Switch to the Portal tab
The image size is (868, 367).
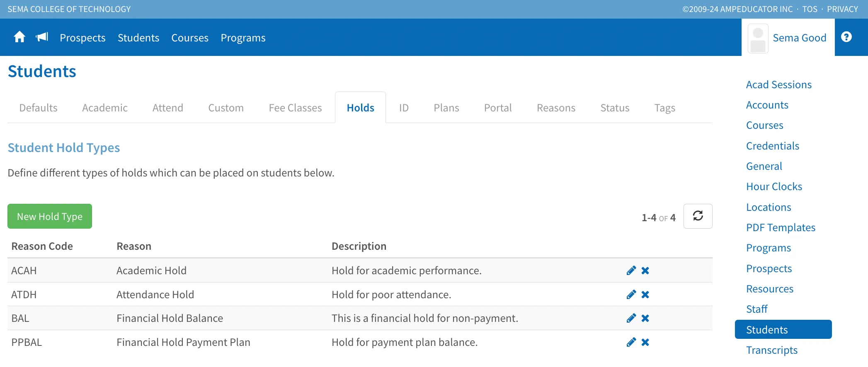(498, 108)
